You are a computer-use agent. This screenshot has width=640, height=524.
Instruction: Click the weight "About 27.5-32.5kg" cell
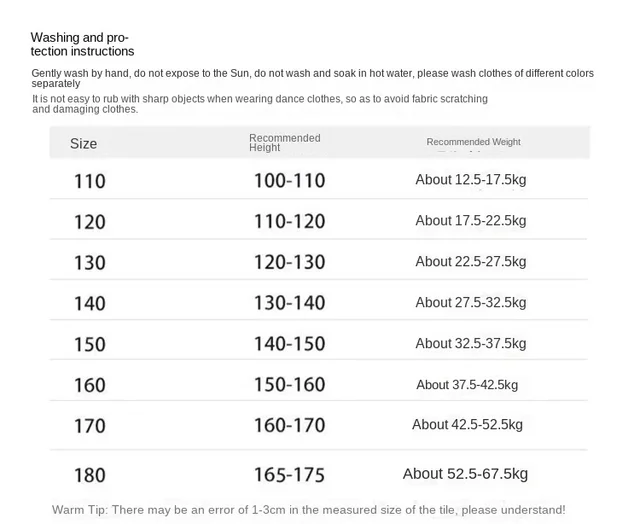(x=470, y=303)
